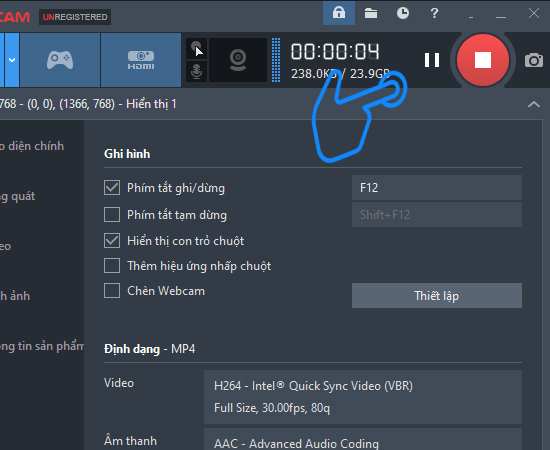
Task: Collapse the settings panel chevron
Action: click(x=534, y=104)
